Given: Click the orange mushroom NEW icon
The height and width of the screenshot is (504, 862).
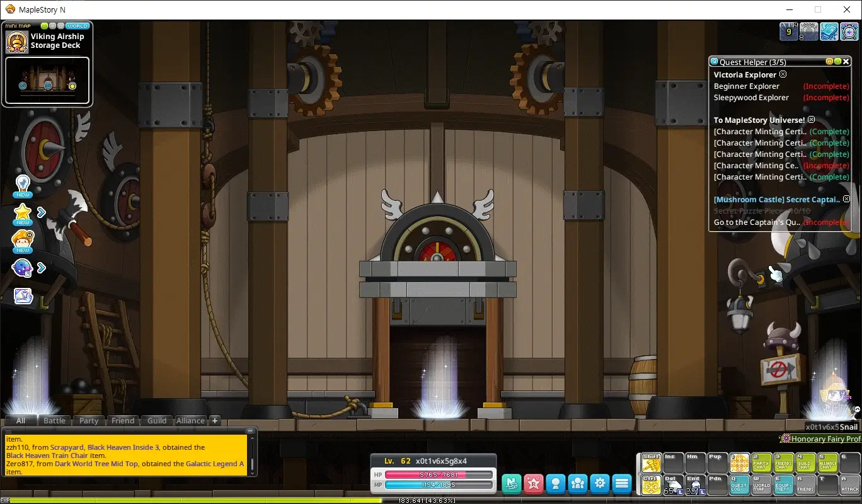Looking at the screenshot, I should coord(23,241).
